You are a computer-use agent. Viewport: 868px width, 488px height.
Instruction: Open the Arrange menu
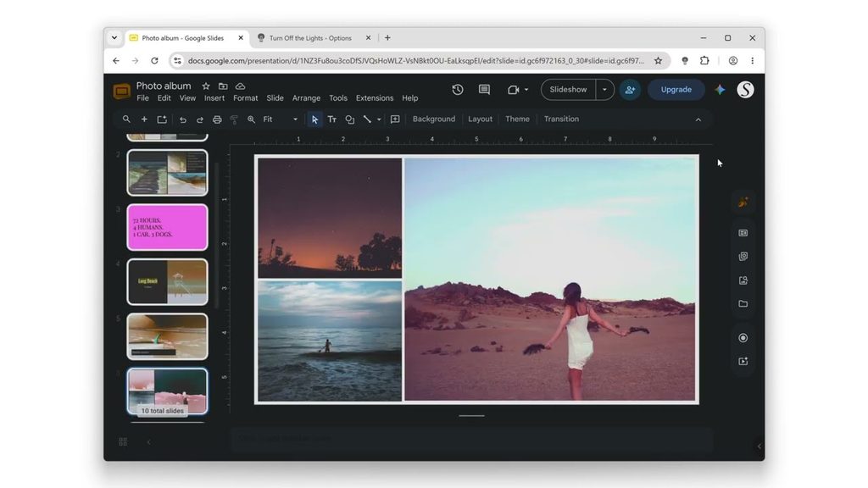tap(306, 98)
